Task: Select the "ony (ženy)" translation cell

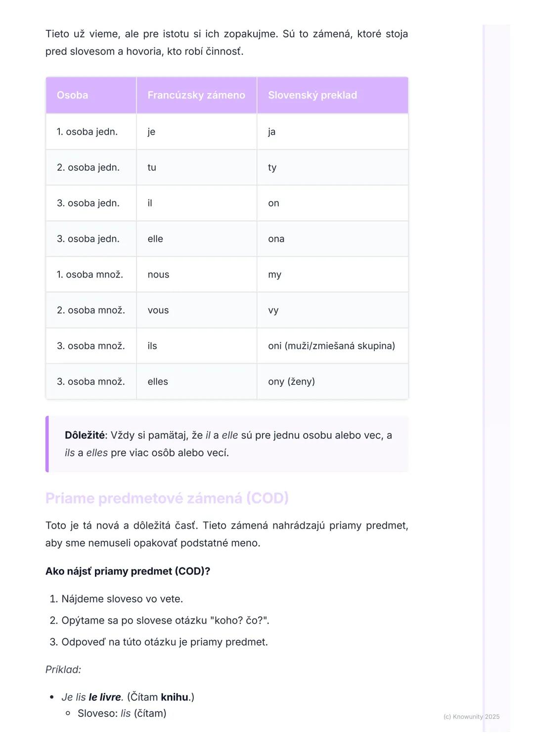Action: coord(291,381)
